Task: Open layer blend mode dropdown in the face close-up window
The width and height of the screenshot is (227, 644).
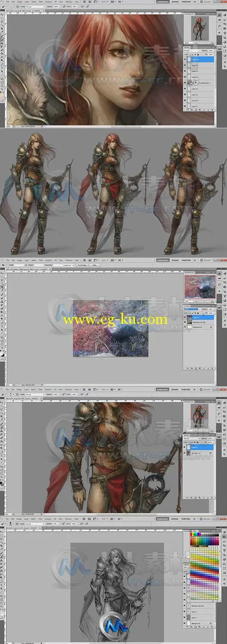Action: 192,51
